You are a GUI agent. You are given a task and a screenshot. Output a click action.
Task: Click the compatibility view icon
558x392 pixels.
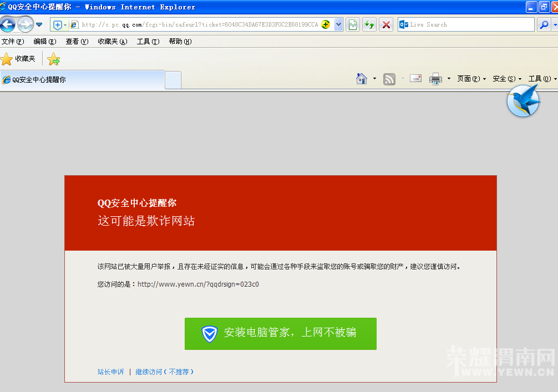352,24
